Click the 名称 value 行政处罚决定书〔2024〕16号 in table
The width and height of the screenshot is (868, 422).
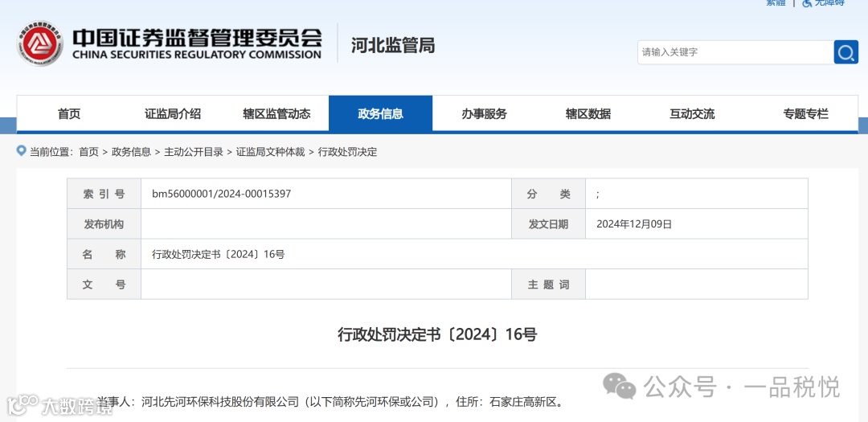(219, 255)
